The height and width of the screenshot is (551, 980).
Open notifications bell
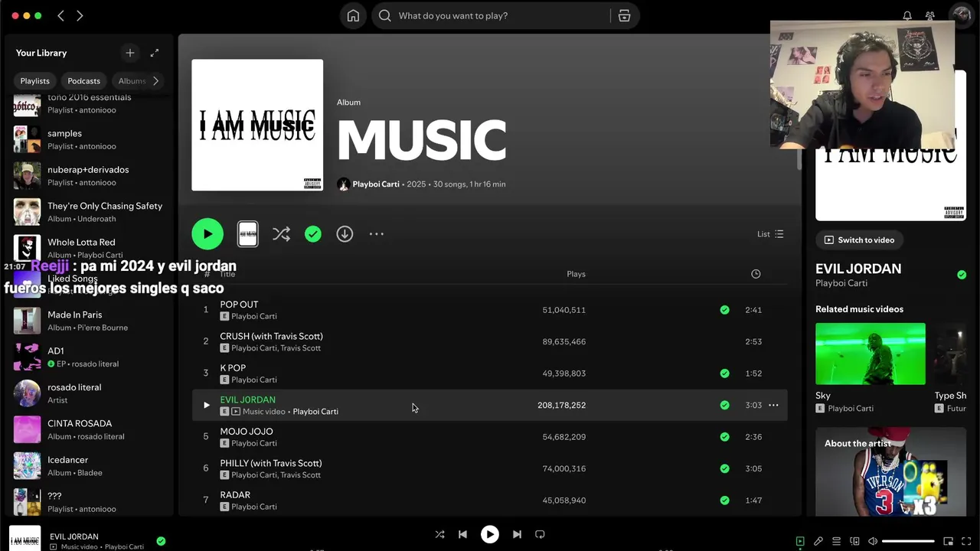[907, 15]
